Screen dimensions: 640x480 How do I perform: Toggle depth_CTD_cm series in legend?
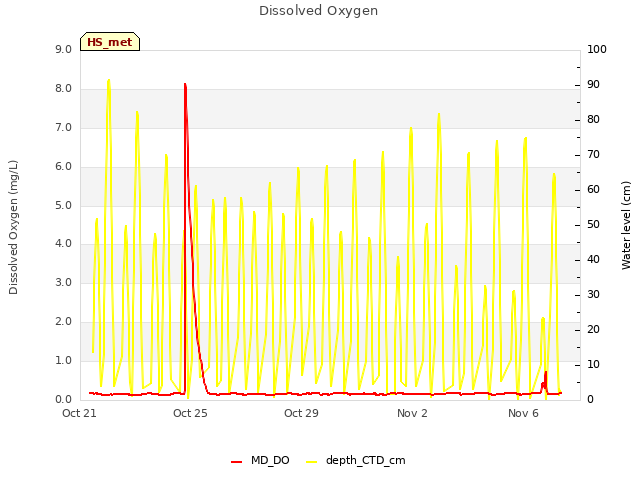coord(366,460)
